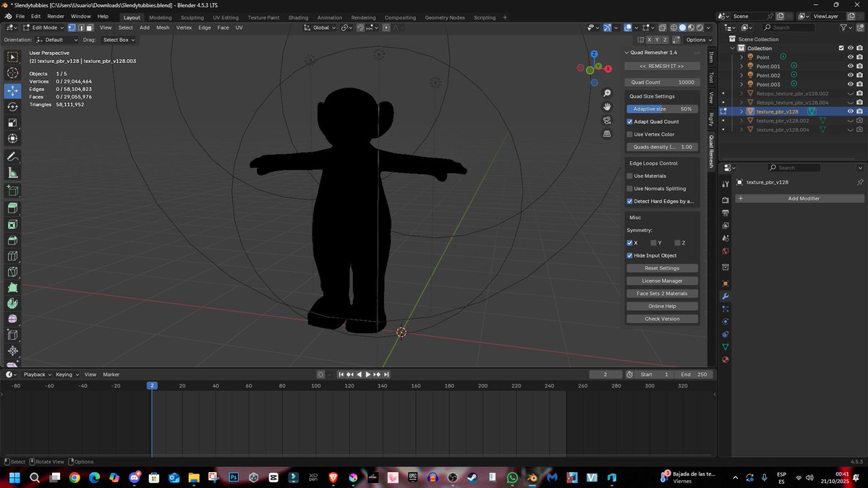This screenshot has width=868, height=488.
Task: Open the Mesh menu in viewport header
Action: [163, 27]
